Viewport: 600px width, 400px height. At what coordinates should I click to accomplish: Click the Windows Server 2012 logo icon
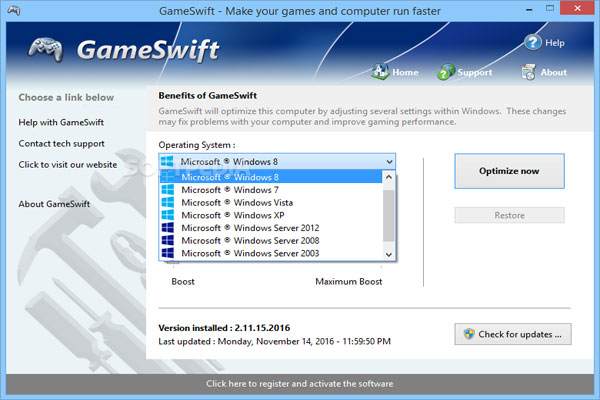point(168,227)
